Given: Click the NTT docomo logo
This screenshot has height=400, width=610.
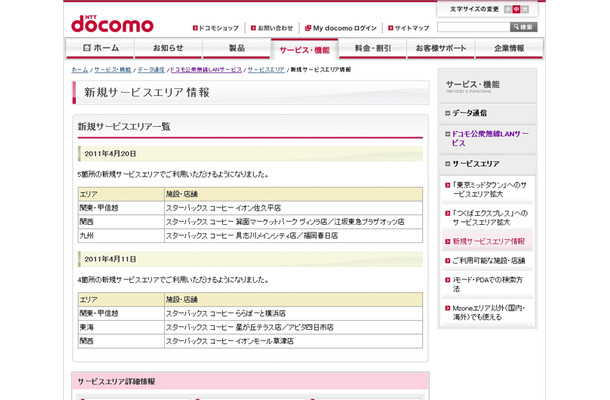Looking at the screenshot, I should click(112, 24).
